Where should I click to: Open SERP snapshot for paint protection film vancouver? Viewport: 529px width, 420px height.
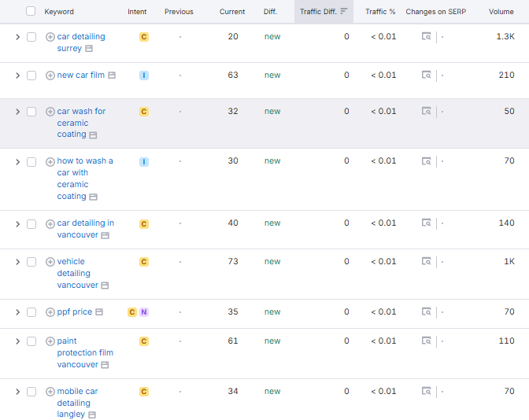(x=426, y=341)
